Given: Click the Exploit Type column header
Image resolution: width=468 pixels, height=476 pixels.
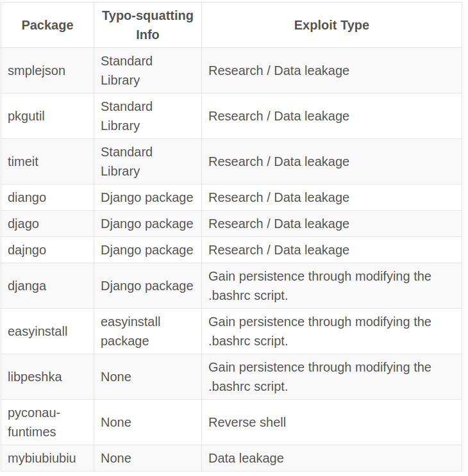Looking at the screenshot, I should [331, 25].
